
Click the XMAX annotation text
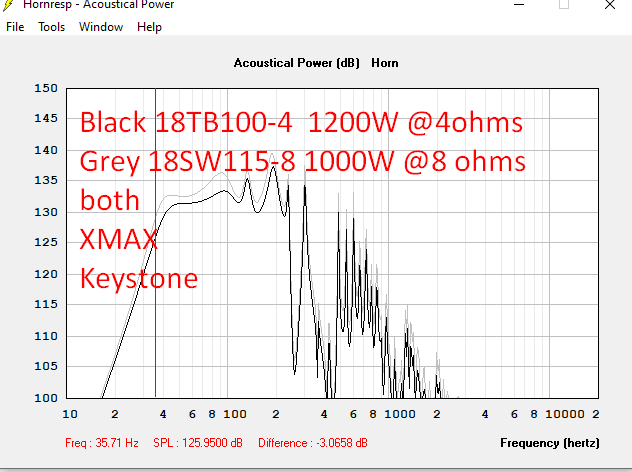tap(118, 239)
